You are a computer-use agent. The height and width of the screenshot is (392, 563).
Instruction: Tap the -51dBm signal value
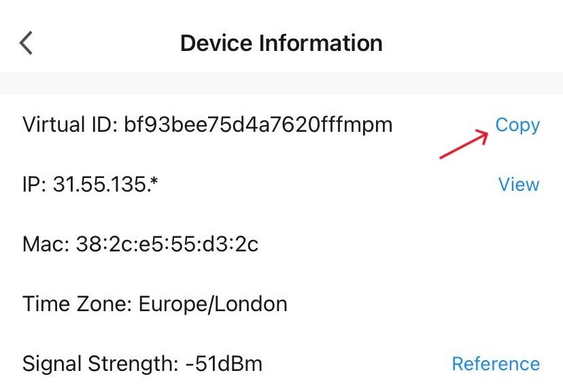point(224,363)
